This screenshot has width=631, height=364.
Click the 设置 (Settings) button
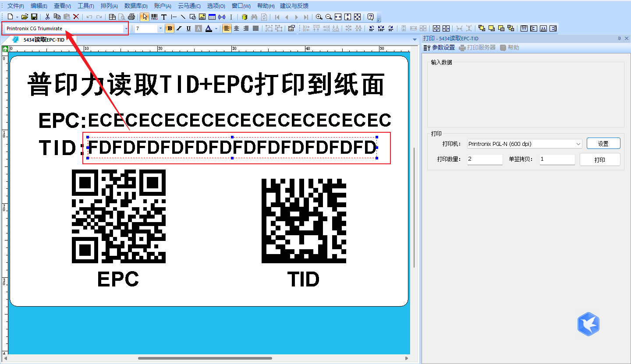click(603, 144)
